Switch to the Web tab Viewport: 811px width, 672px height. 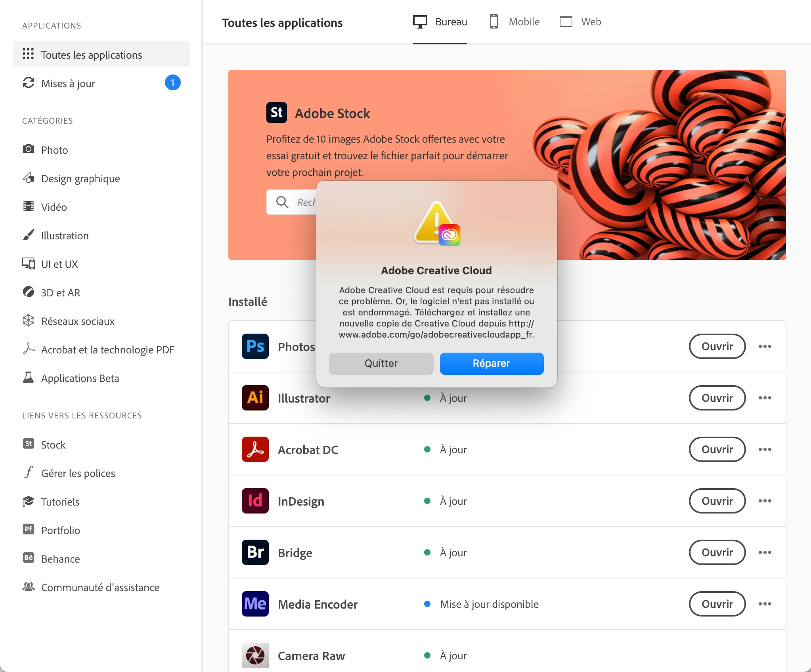[580, 22]
